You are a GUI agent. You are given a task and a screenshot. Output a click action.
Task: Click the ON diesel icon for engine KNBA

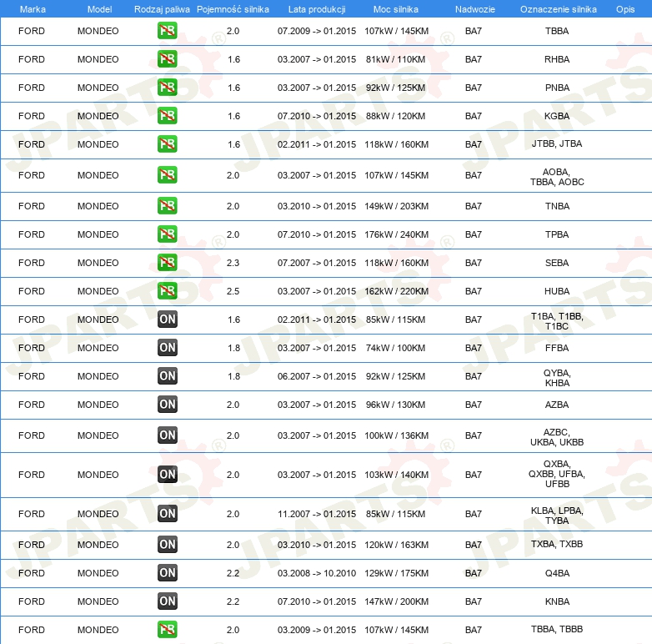pyautogui.click(x=168, y=601)
